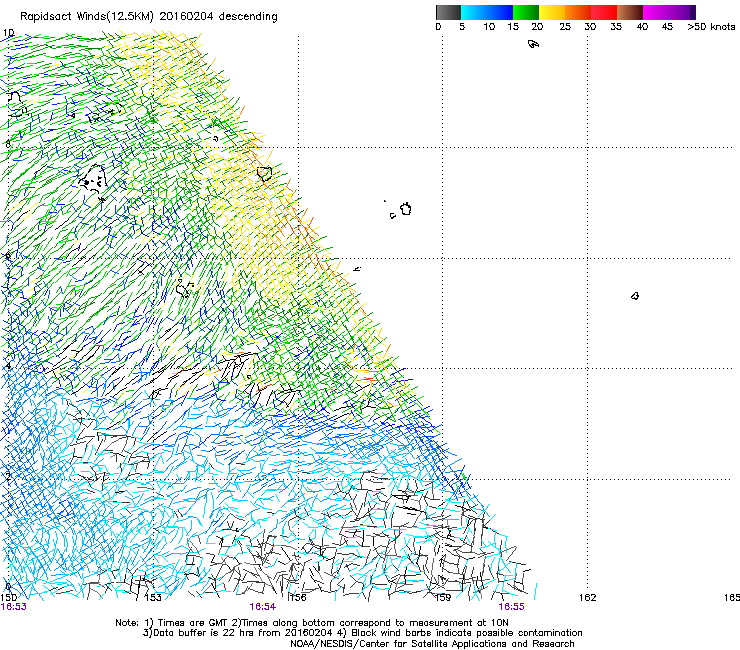Screen dimensions: 740x650
Task: Click the small island outline below the color legend
Action: tap(533, 44)
